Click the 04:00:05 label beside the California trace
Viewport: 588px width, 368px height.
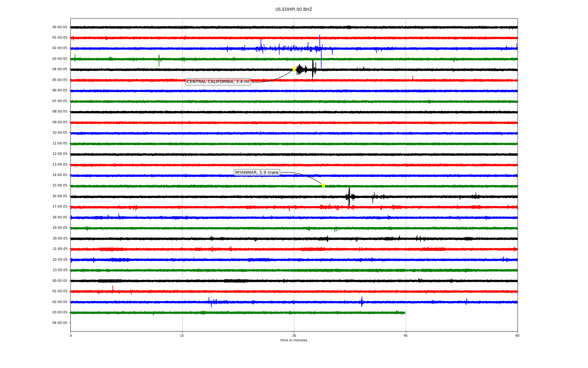(x=60, y=69)
